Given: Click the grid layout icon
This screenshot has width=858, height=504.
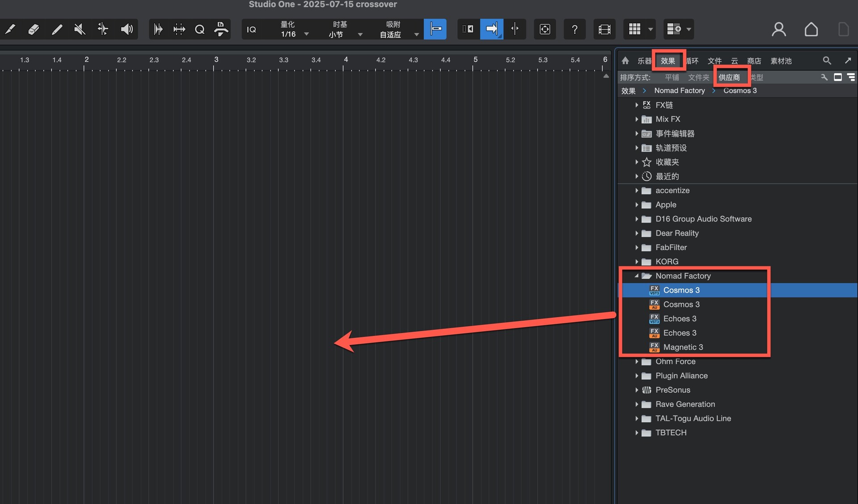Looking at the screenshot, I should click(635, 29).
